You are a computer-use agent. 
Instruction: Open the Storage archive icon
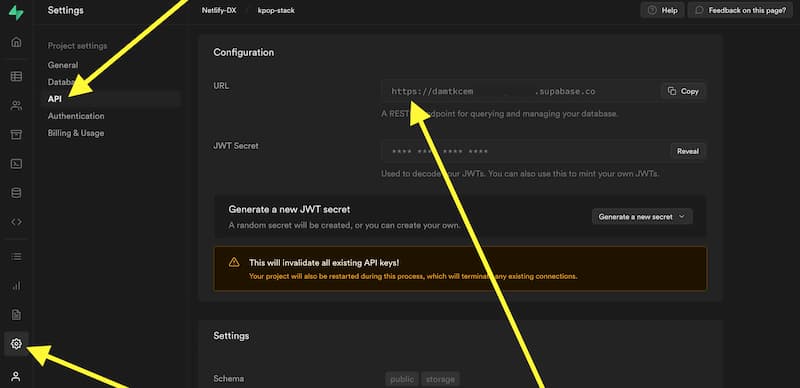[16, 135]
